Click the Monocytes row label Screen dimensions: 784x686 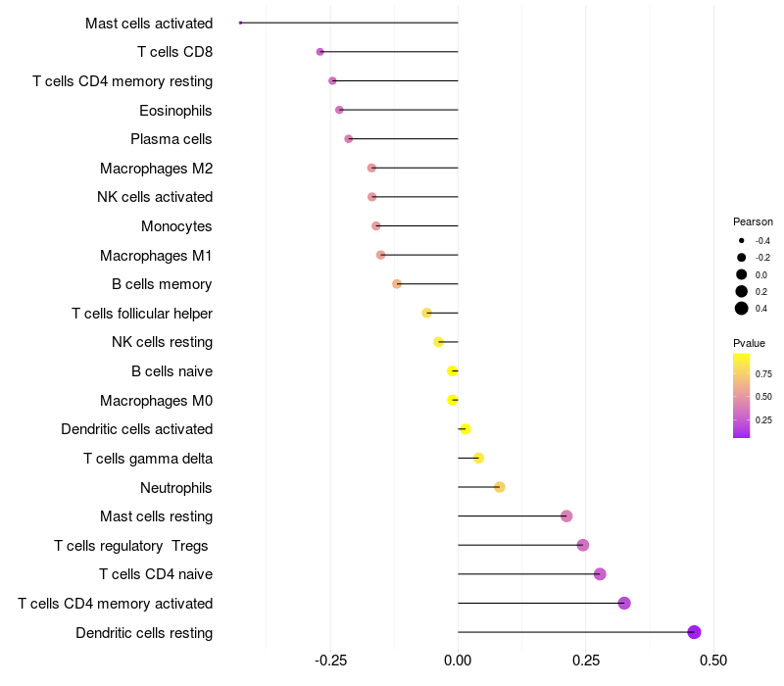[x=176, y=226]
